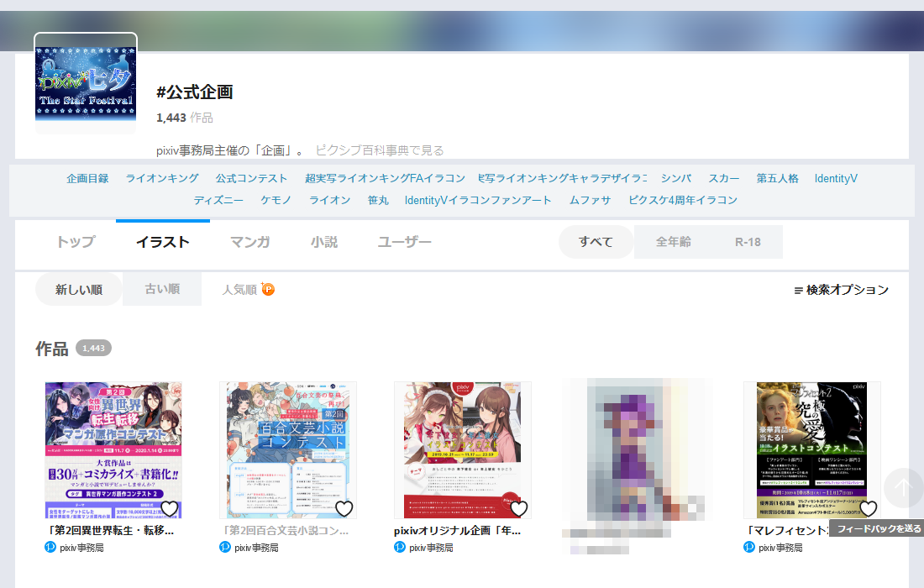Click heart on pixivオリジナル企画 artwork

click(518, 508)
